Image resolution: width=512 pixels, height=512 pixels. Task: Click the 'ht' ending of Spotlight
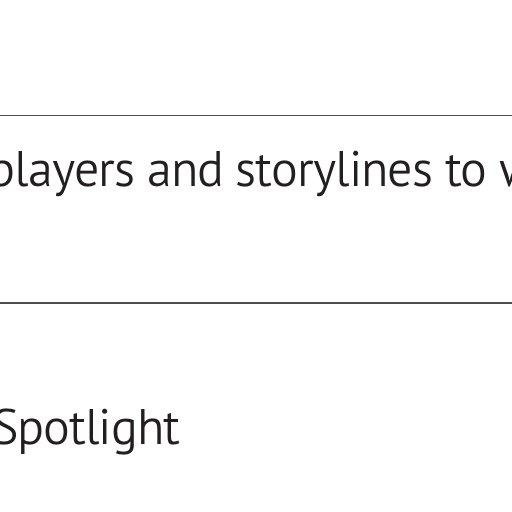tap(164, 427)
